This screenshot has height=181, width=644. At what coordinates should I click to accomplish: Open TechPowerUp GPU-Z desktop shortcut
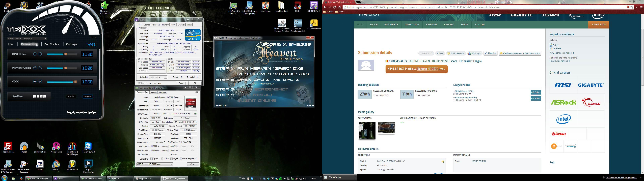tap(233, 8)
